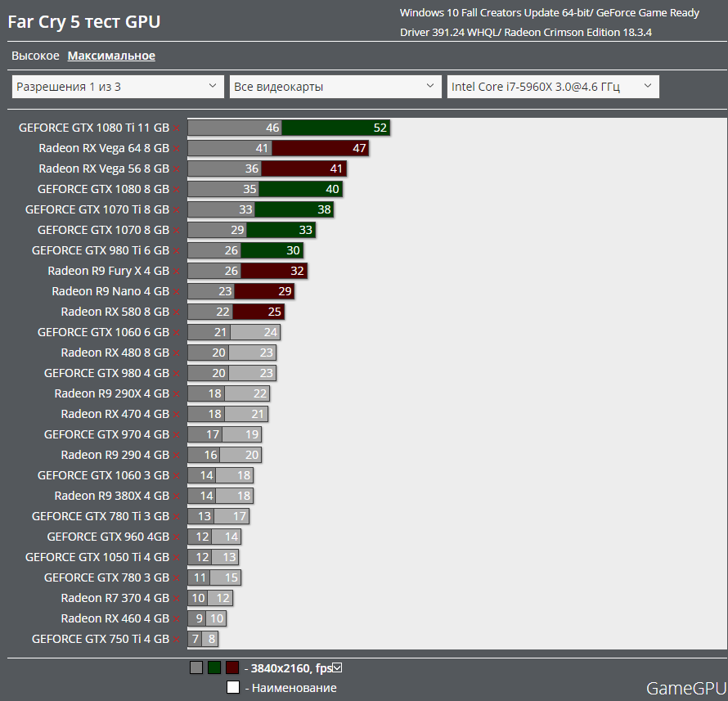This screenshot has height=701, width=728.
Task: Remove GEFORCE GTX 970 4 GB from chart
Action: coord(177,434)
